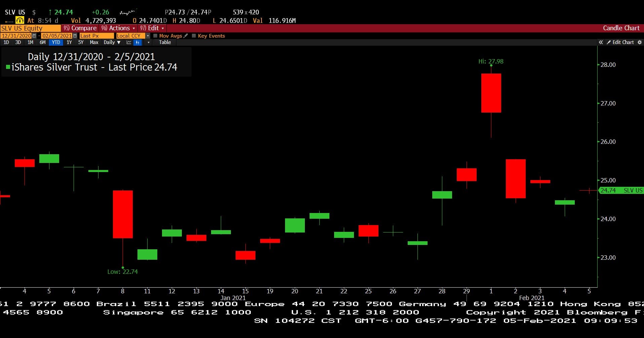
Task: Select the 5Y range tab
Action: 81,42
